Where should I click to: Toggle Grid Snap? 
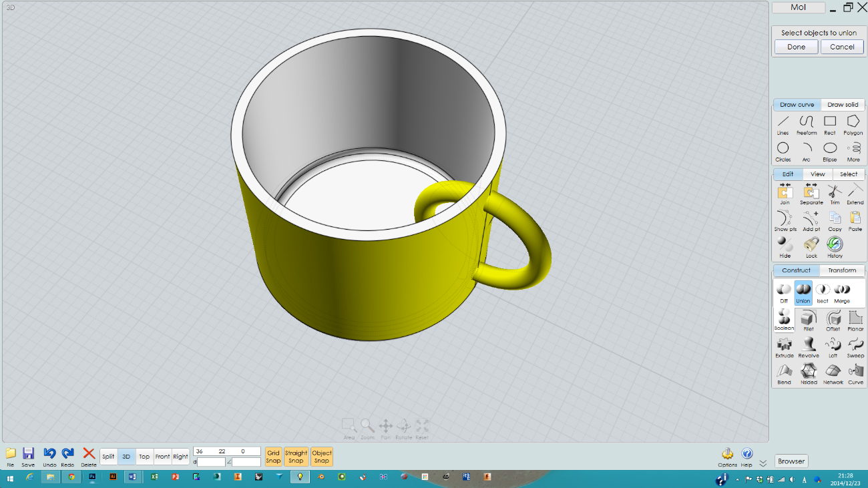(x=273, y=457)
